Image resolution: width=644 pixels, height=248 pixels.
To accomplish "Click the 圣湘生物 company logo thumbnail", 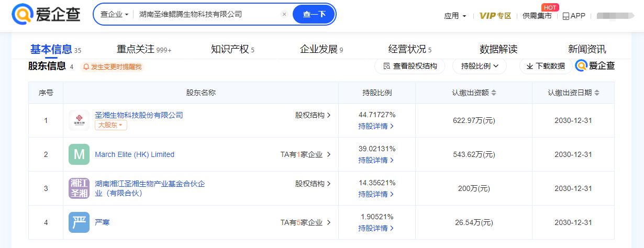I will pos(79,120).
